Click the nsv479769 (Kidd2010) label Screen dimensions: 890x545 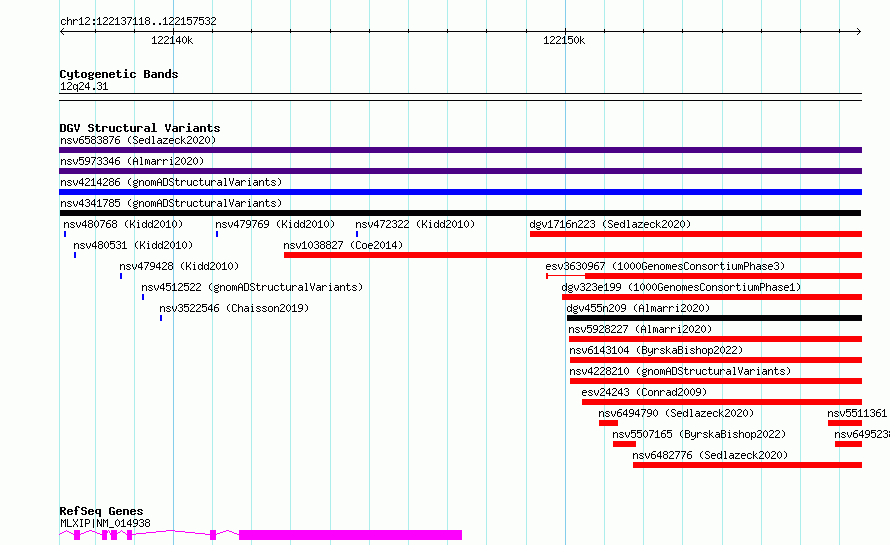pyautogui.click(x=275, y=224)
